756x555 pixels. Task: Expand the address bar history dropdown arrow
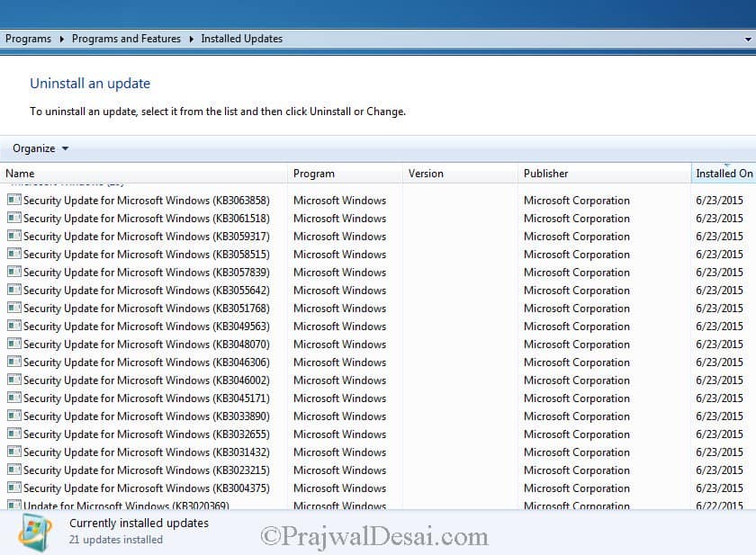point(748,39)
